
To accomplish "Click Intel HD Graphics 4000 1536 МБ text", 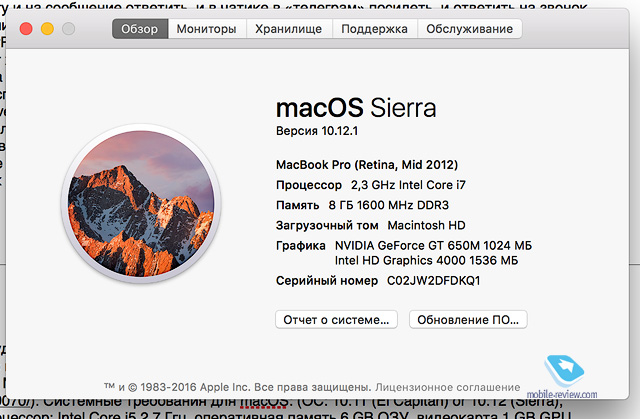I will (x=427, y=260).
